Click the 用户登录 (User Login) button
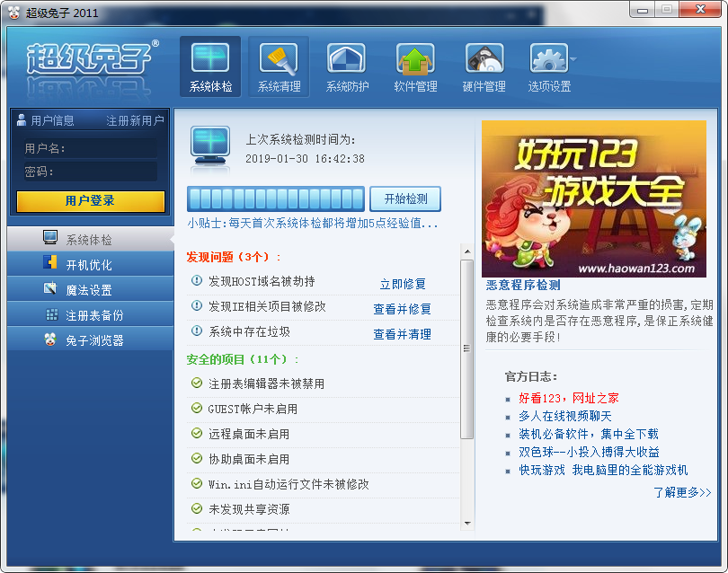The width and height of the screenshot is (728, 573). coord(90,201)
